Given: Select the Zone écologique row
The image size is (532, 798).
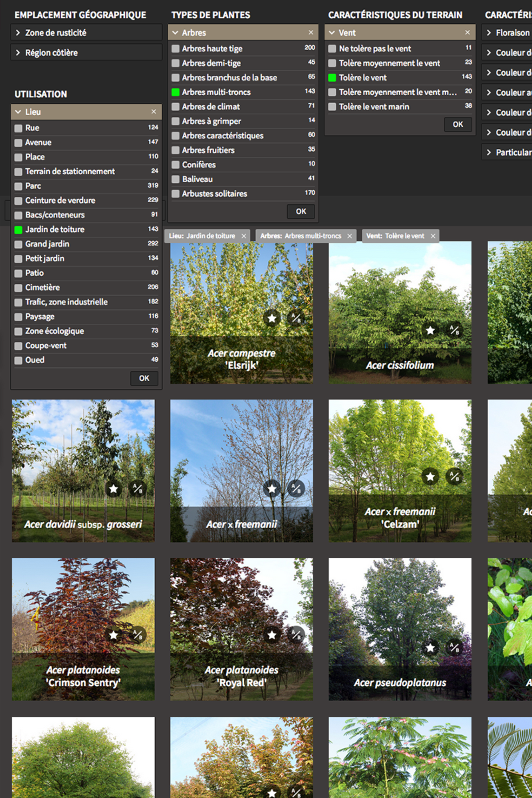Looking at the screenshot, I should [x=86, y=331].
